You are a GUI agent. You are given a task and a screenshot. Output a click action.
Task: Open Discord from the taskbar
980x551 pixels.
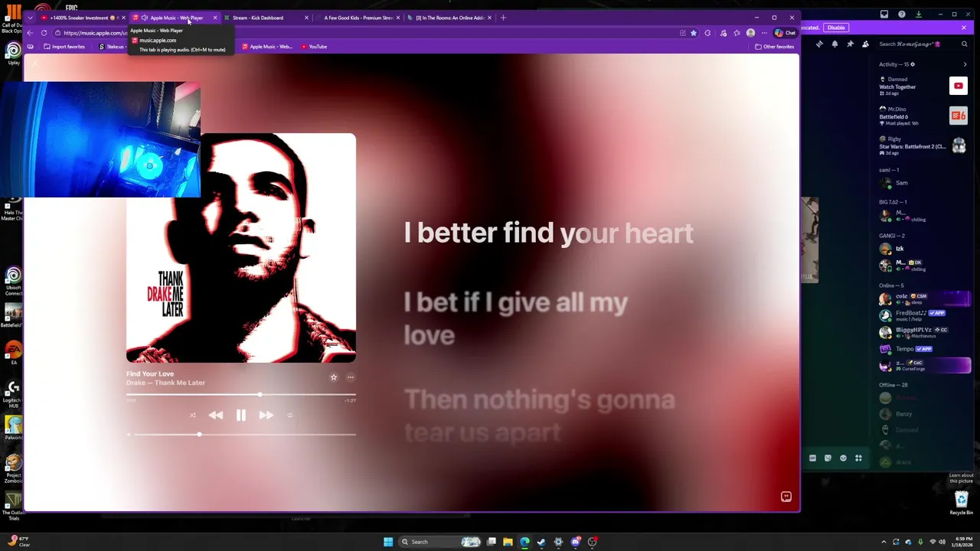point(575,542)
